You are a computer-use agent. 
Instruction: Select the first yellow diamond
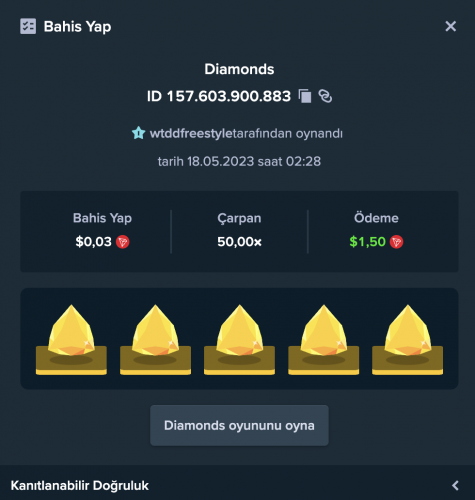(71, 339)
